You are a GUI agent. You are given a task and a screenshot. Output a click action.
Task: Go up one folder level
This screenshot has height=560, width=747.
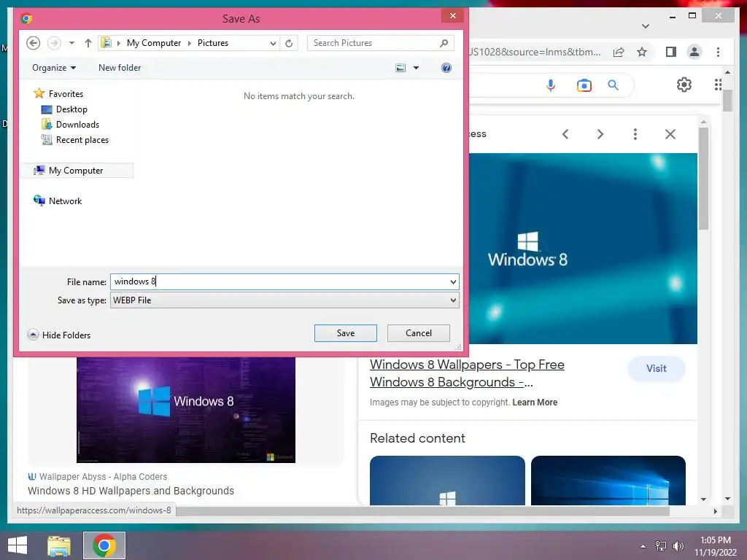coord(88,43)
